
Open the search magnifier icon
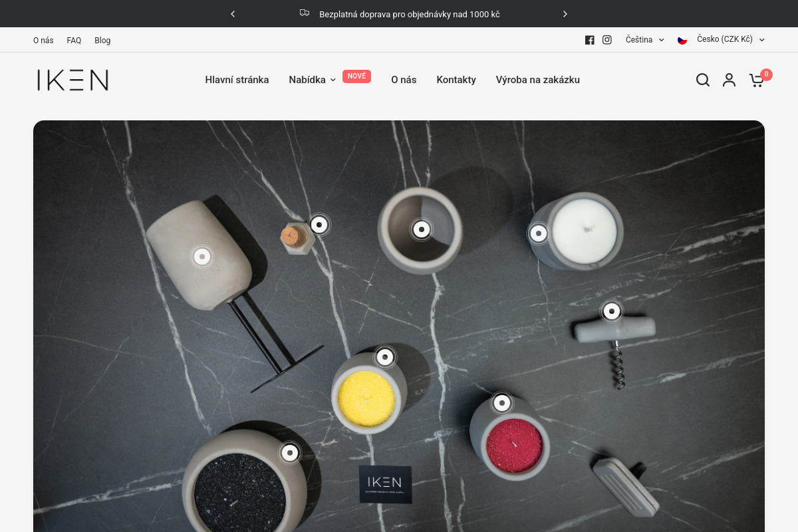click(702, 80)
